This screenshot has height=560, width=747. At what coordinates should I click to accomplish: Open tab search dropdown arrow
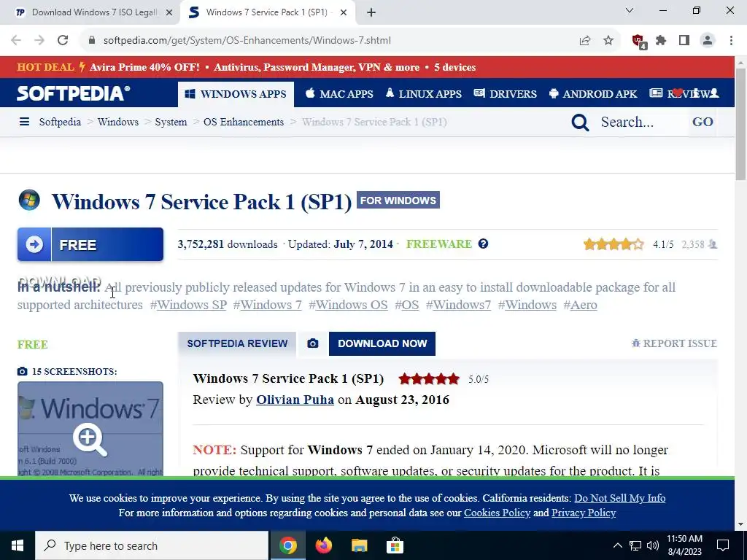(630, 10)
